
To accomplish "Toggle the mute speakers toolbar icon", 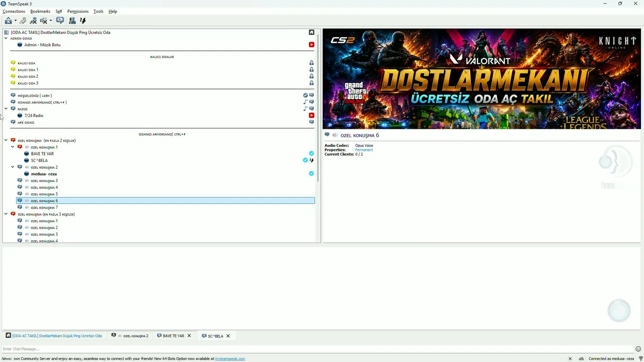I will click(44, 21).
